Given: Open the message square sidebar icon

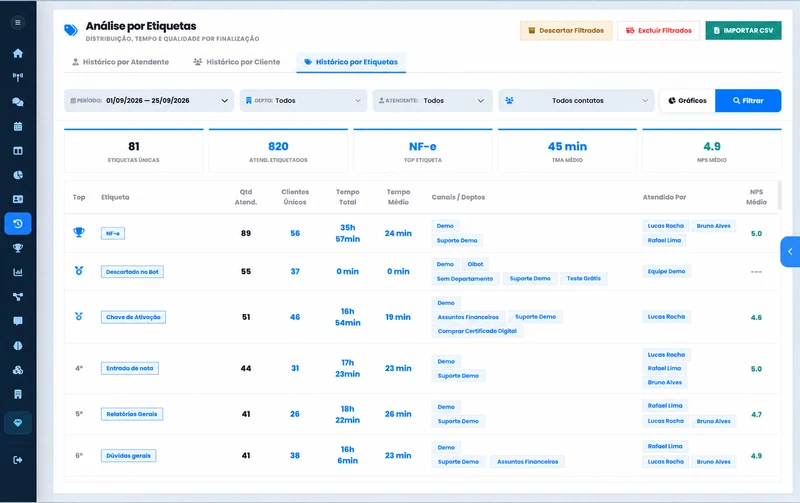Looking at the screenshot, I should tap(18, 321).
